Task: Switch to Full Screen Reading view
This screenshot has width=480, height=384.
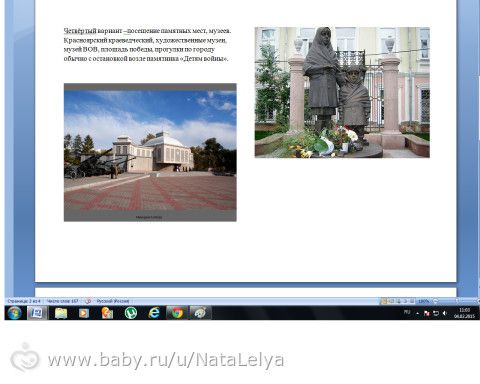Action: [391, 301]
